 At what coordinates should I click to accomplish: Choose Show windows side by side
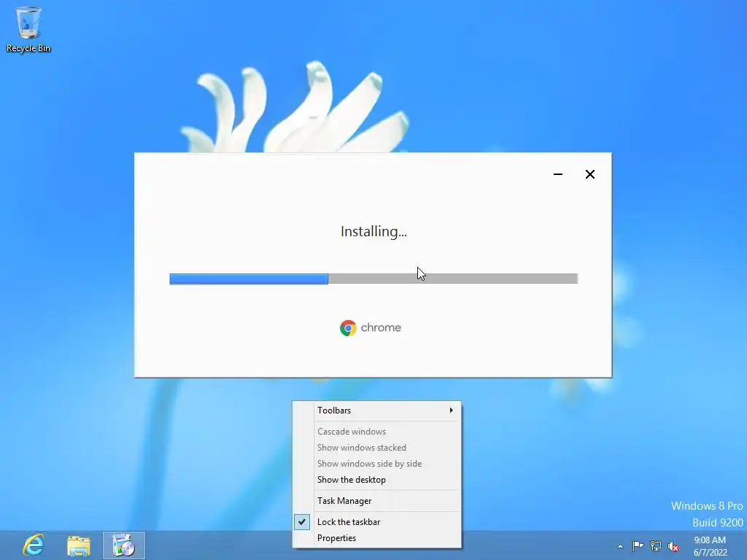coord(377,463)
